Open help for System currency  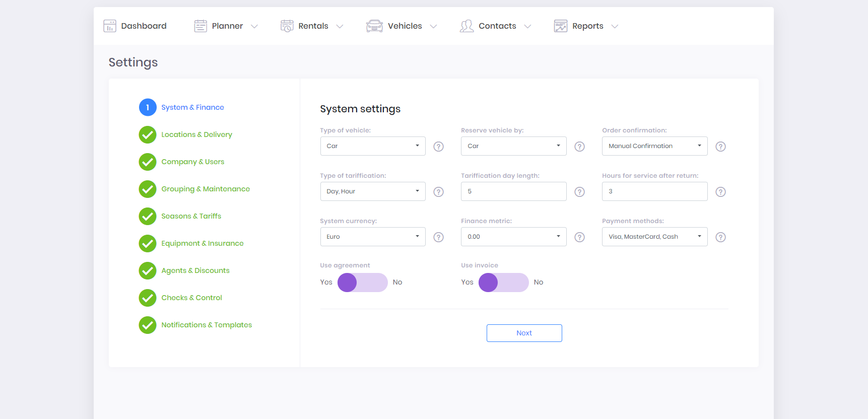point(439,237)
